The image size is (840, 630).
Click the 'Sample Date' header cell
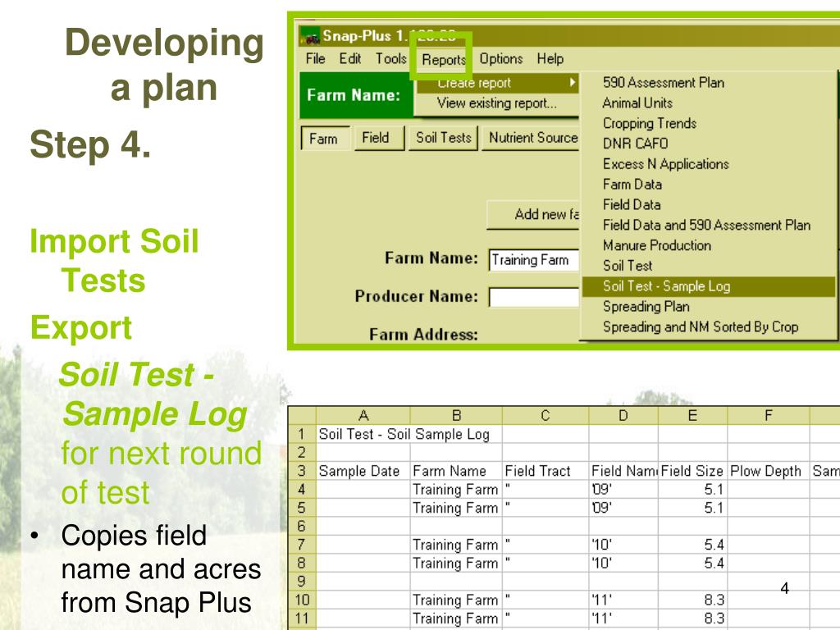[363, 471]
